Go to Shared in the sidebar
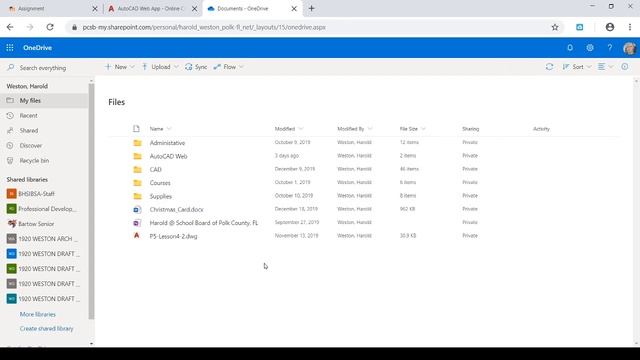Viewport: 640px width, 360px height. (x=29, y=131)
